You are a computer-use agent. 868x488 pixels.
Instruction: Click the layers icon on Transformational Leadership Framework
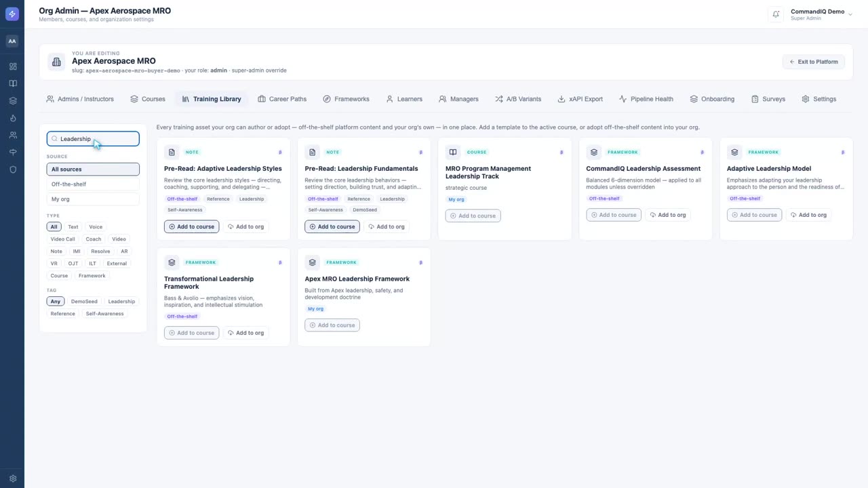tap(172, 262)
